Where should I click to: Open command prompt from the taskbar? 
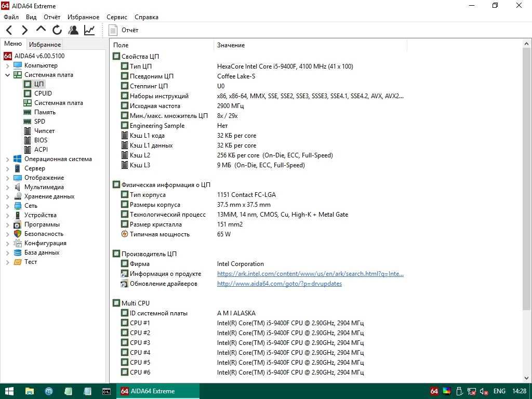pyautogui.click(x=107, y=391)
